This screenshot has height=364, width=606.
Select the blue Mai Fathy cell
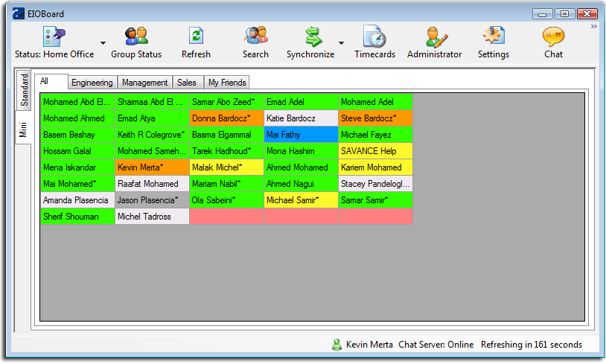(x=301, y=135)
